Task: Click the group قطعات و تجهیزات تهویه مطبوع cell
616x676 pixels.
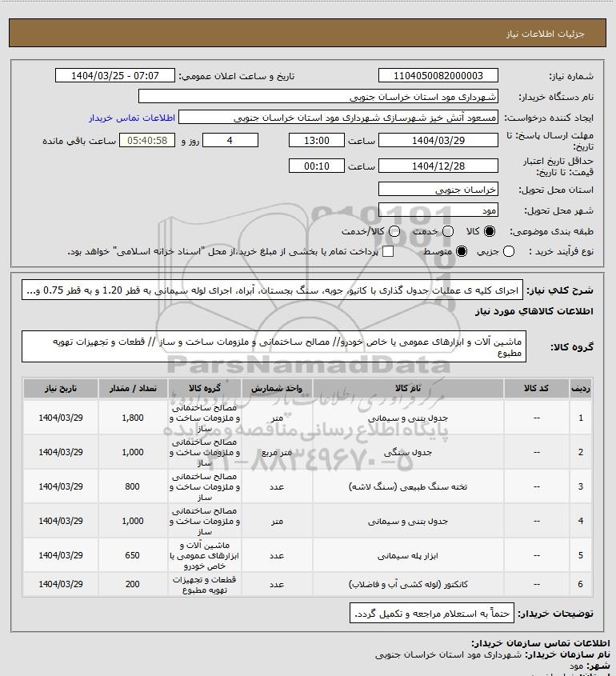Action: point(204,585)
